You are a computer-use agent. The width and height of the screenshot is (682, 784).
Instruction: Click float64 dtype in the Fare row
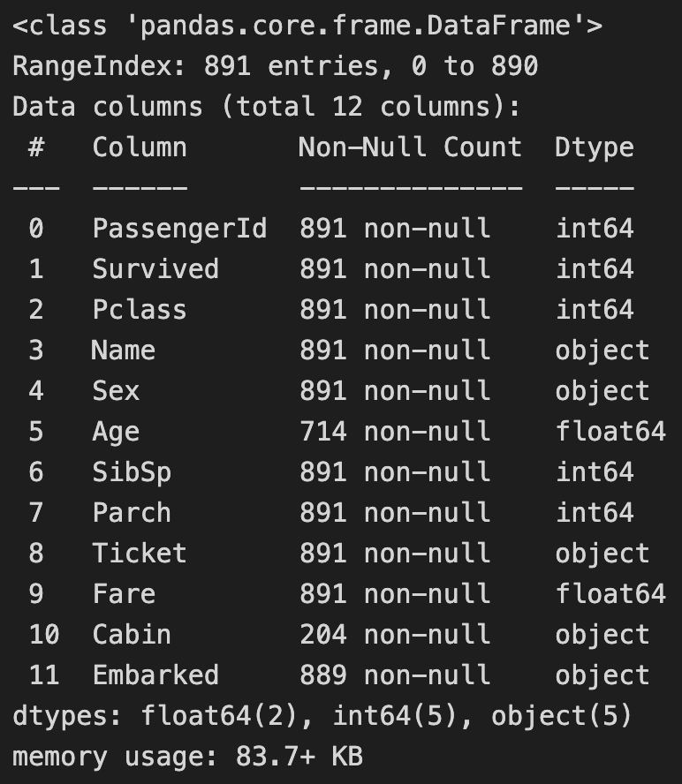(610, 593)
